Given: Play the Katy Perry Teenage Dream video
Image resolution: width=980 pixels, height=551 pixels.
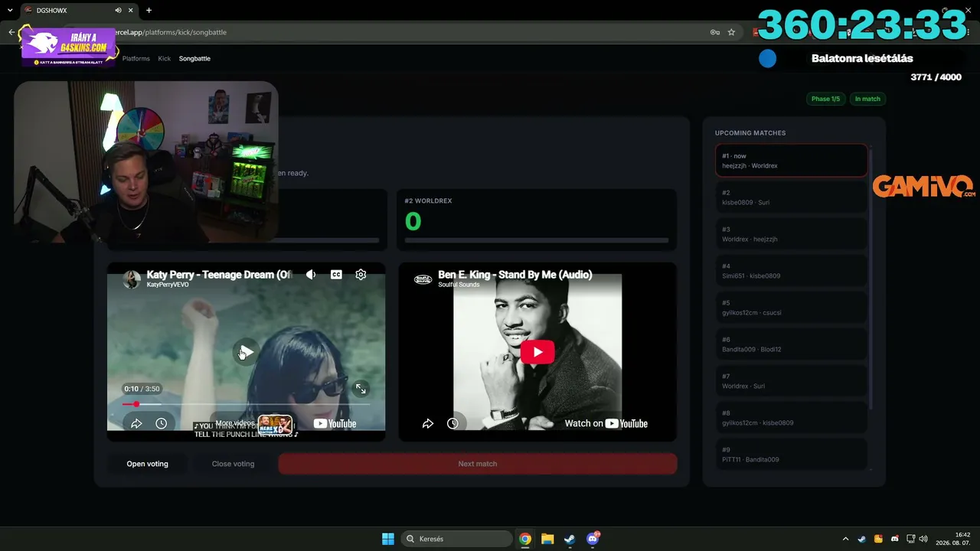Looking at the screenshot, I should tap(245, 352).
